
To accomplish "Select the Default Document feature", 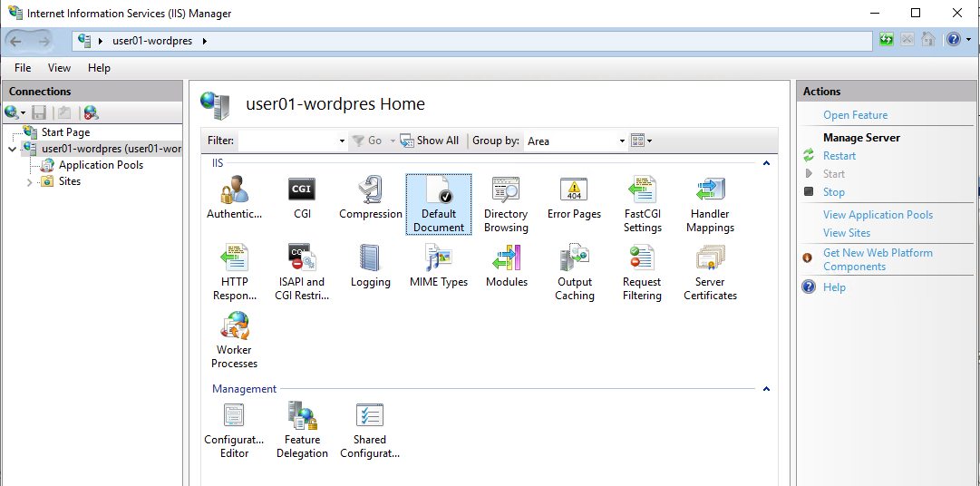I will [439, 205].
